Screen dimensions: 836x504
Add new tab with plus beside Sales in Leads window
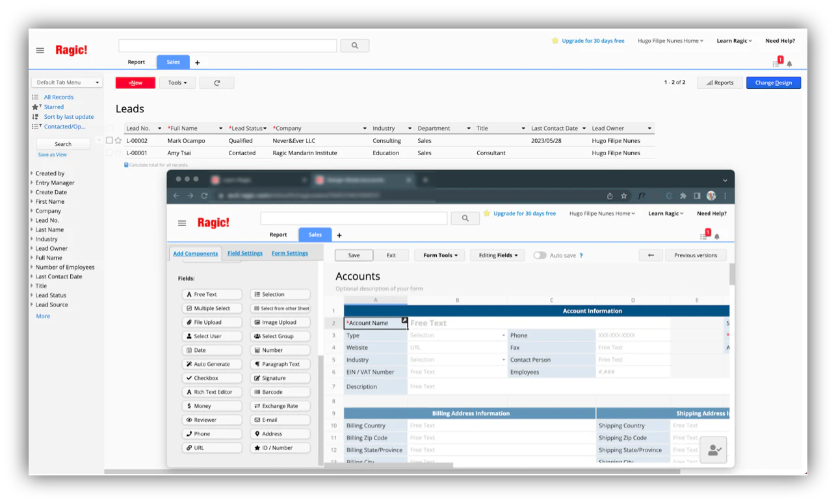[x=198, y=62]
